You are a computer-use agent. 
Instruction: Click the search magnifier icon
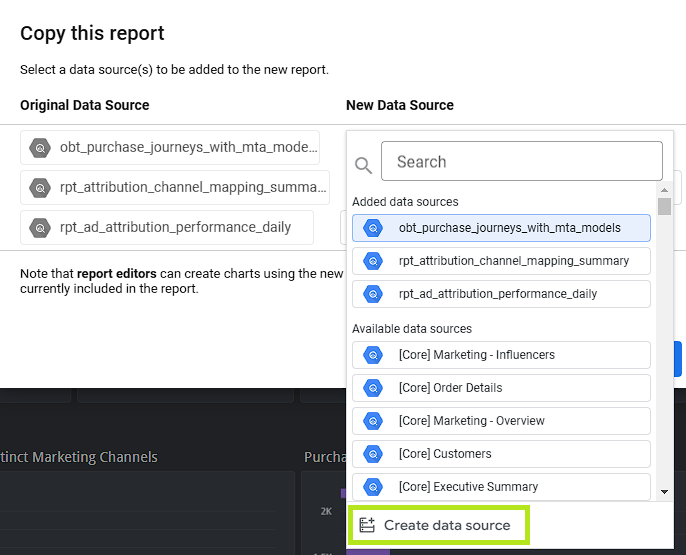[x=363, y=166]
